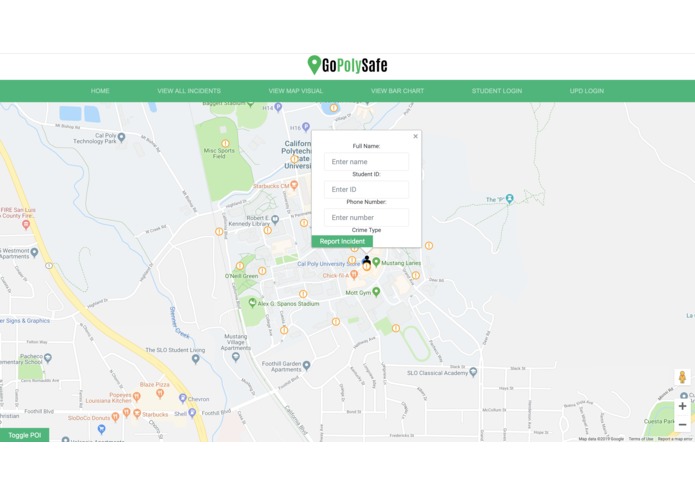This screenshot has height=494, width=695.
Task: Click The SLO Student Living pin
Action: tap(195, 358)
